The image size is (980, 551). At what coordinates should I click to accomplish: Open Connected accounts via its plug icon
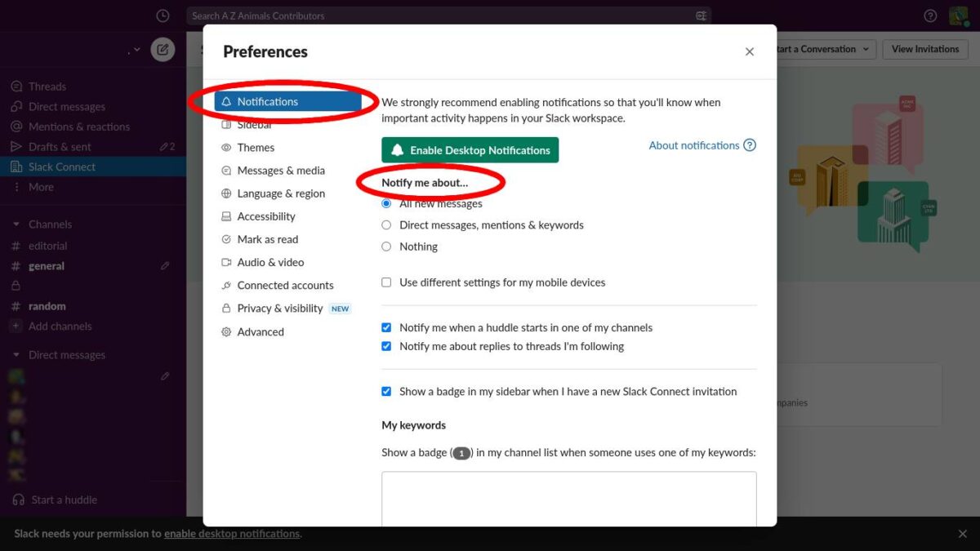coord(226,286)
